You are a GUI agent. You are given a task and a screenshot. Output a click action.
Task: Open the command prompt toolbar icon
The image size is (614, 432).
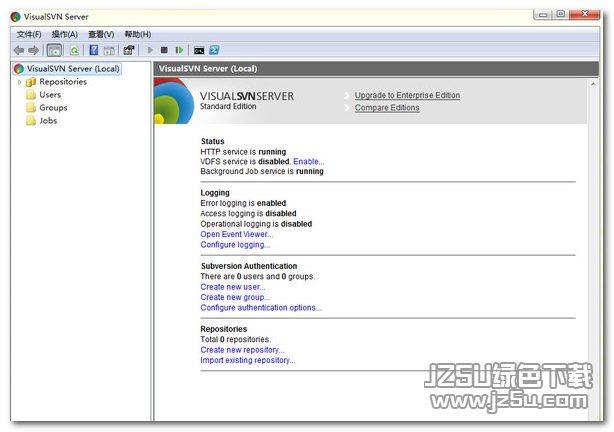click(x=199, y=51)
